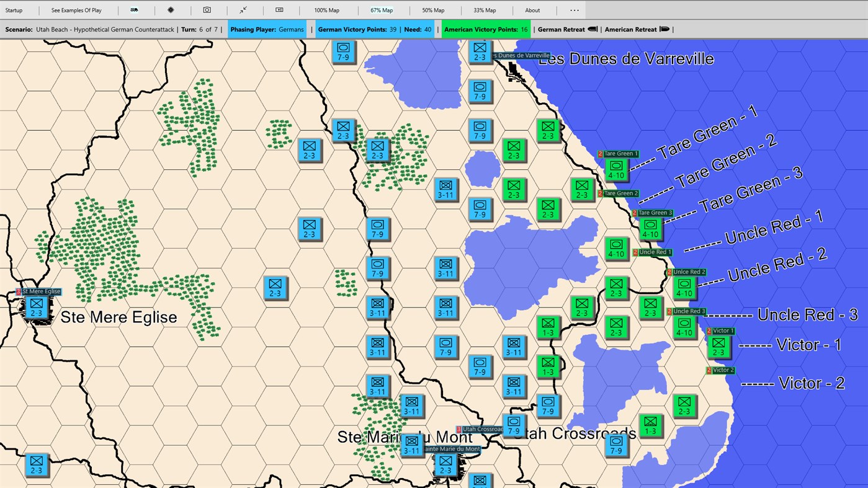Select the German 2-3 unit beside Les Dunes de Varreville label
The width and height of the screenshot is (868, 488).
(480, 51)
